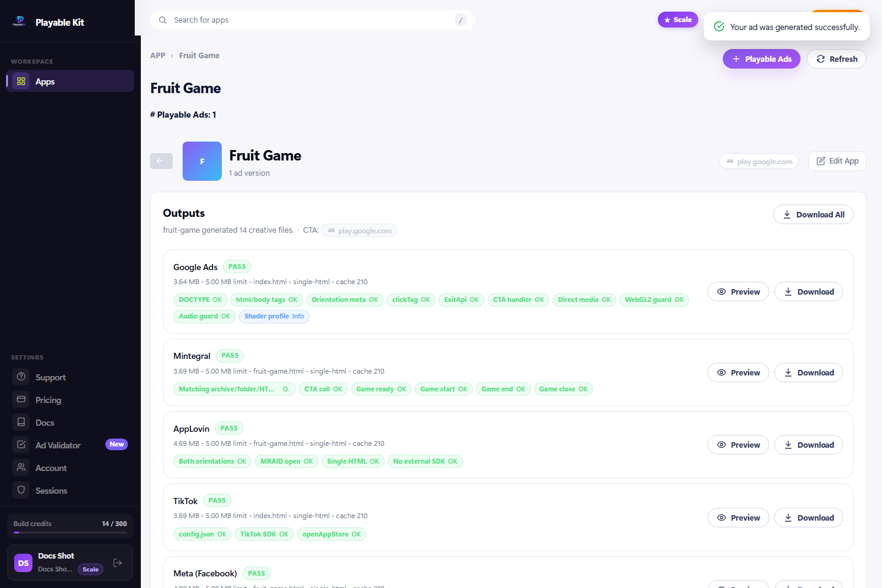The height and width of the screenshot is (588, 882).
Task: Open the play.google.com link near Edit App
Action: pyautogui.click(x=759, y=161)
